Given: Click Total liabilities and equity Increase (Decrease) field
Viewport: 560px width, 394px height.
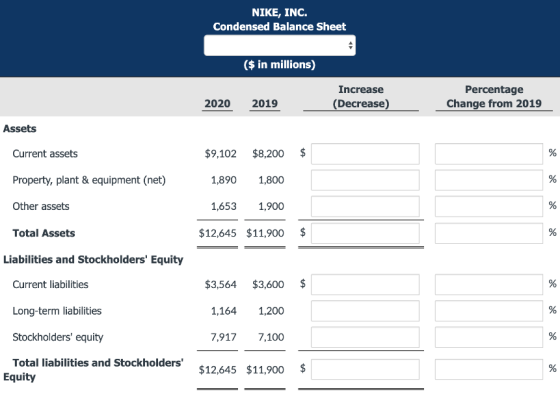Looking at the screenshot, I should [365, 369].
